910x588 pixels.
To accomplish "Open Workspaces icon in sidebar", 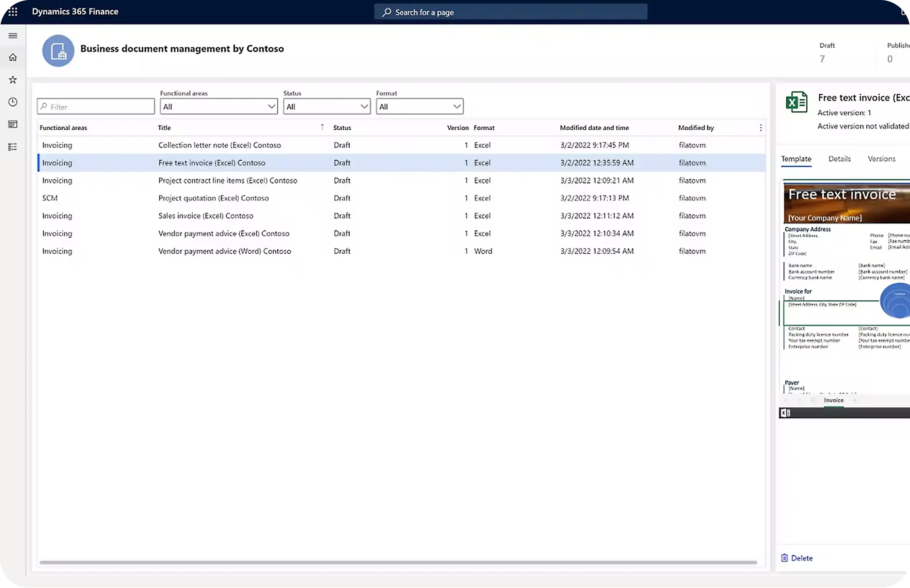I will click(x=12, y=125).
